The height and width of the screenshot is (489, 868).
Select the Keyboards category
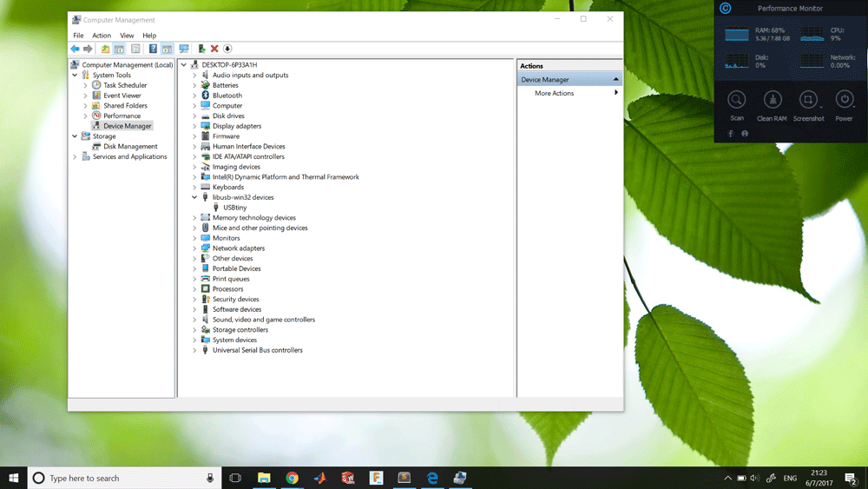click(228, 188)
